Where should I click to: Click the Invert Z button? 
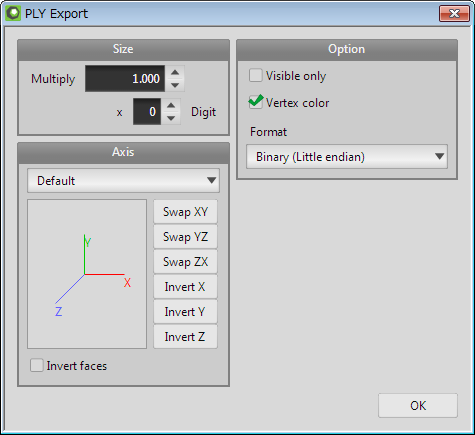(185, 337)
